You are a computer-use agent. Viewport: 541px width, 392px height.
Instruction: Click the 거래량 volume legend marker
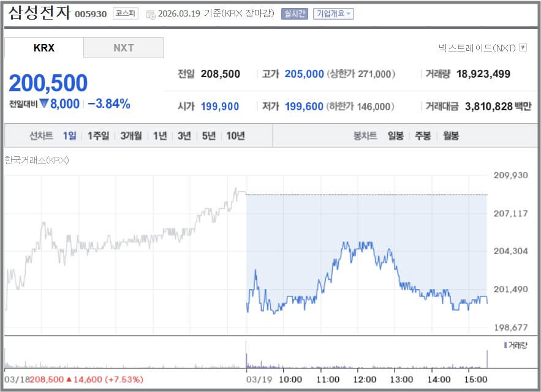(505, 345)
